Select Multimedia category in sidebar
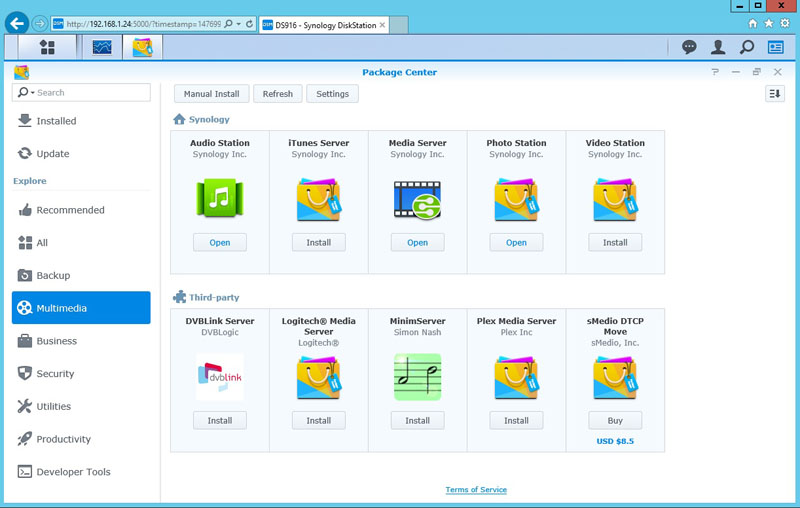 pos(81,308)
